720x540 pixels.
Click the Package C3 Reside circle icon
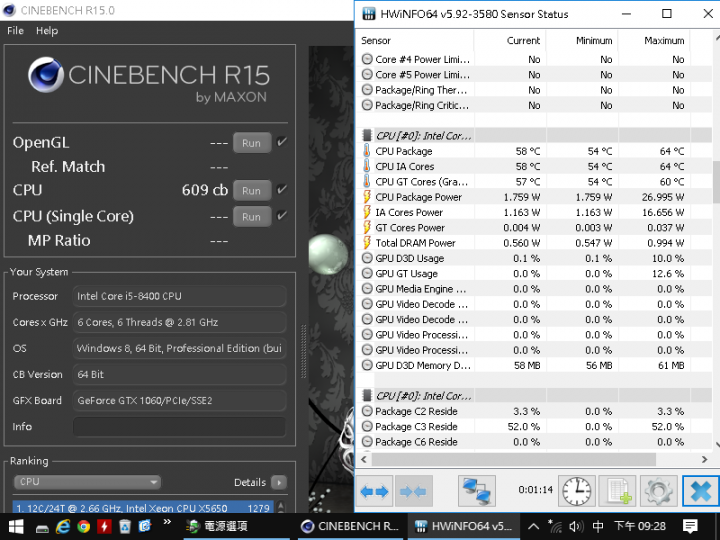[367, 426]
